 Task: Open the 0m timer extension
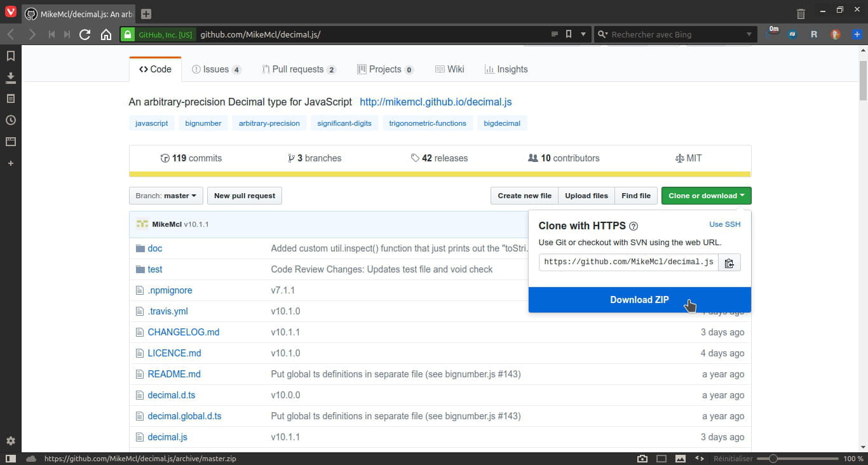tap(773, 32)
